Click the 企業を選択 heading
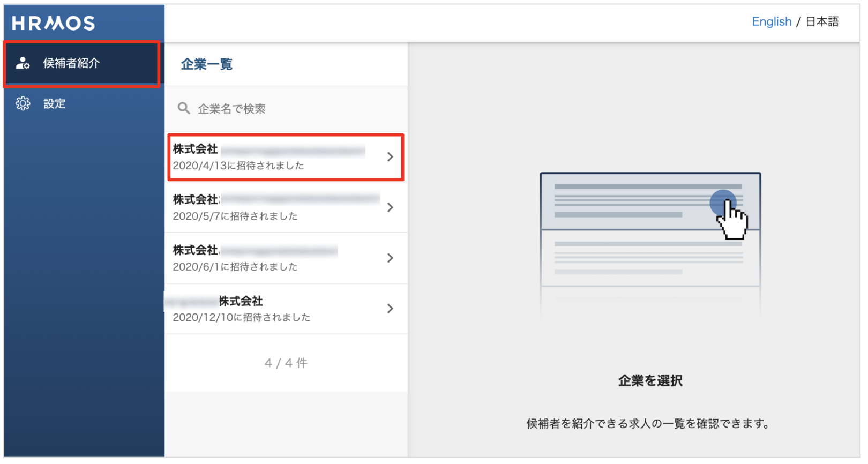 tap(650, 381)
